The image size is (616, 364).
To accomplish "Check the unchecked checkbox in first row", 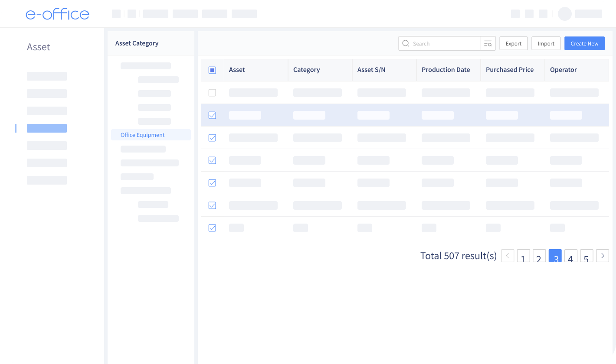I will (212, 93).
